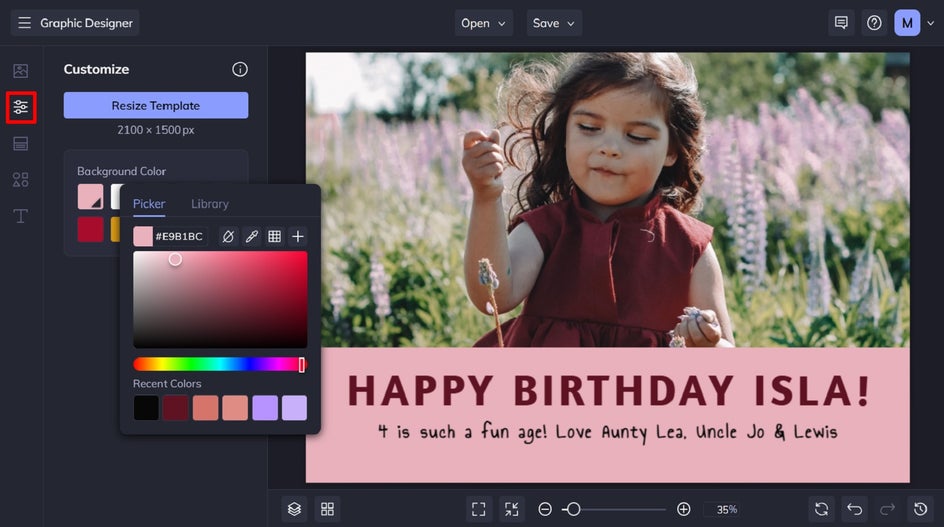The width and height of the screenshot is (944, 527).
Task: Select the girl photo on canvas
Action: (x=607, y=200)
